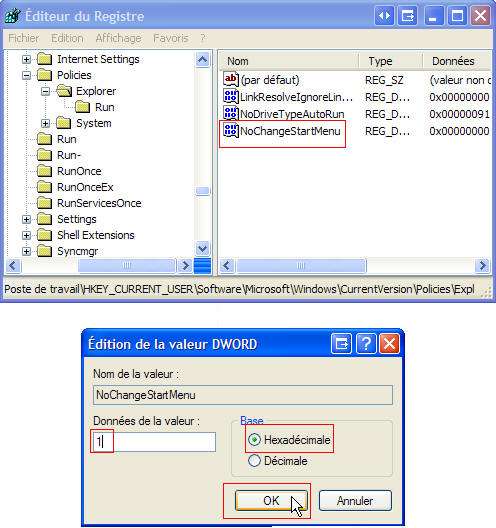This screenshot has width=496, height=528.
Task: Expand the Internet Settings node
Action: click(26, 59)
